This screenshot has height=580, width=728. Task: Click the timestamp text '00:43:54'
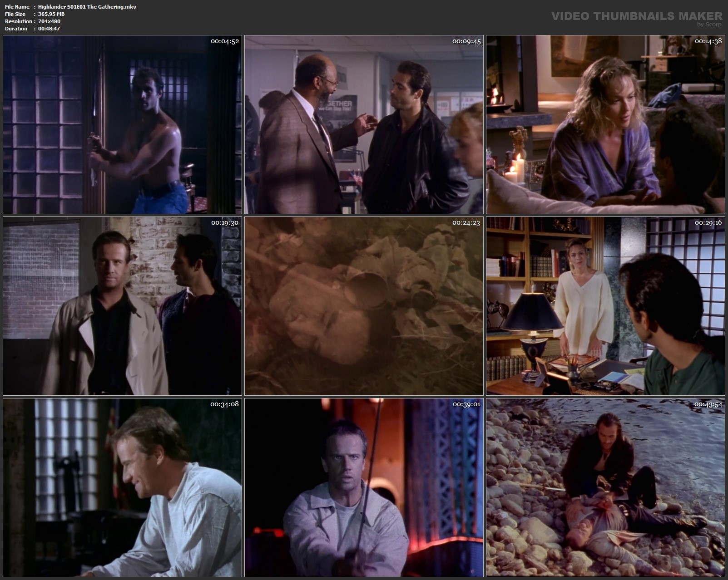[x=708, y=404]
